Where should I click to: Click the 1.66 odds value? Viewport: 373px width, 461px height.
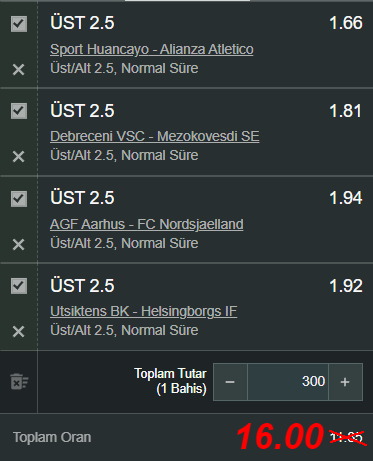346,23
